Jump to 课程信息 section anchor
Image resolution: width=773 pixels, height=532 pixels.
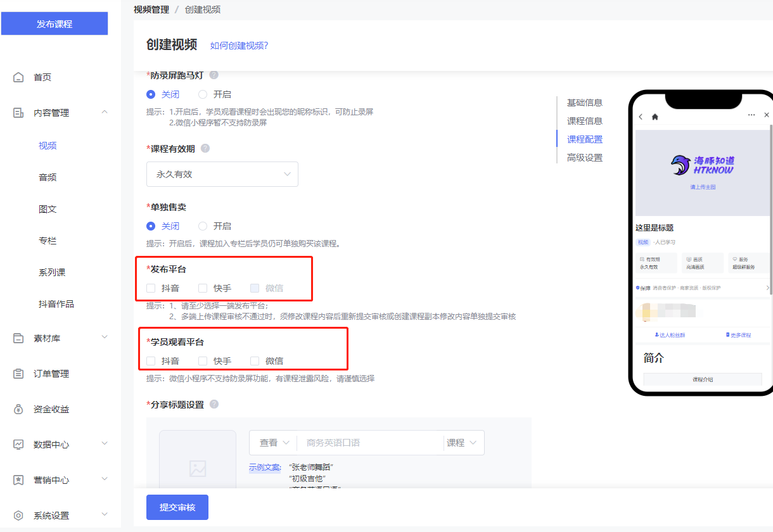585,121
